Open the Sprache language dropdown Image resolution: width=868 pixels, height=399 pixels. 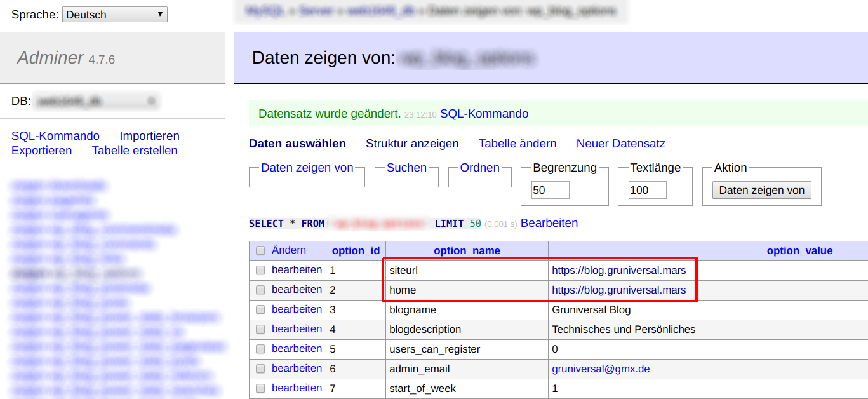114,14
